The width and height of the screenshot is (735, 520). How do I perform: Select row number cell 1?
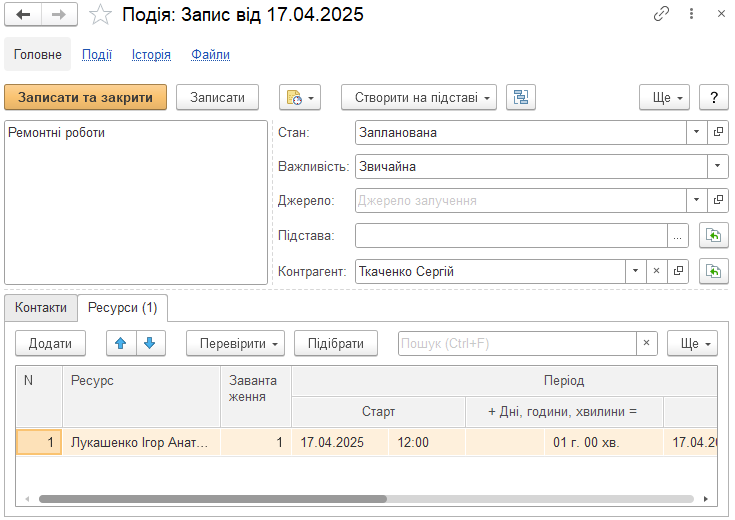(39, 442)
